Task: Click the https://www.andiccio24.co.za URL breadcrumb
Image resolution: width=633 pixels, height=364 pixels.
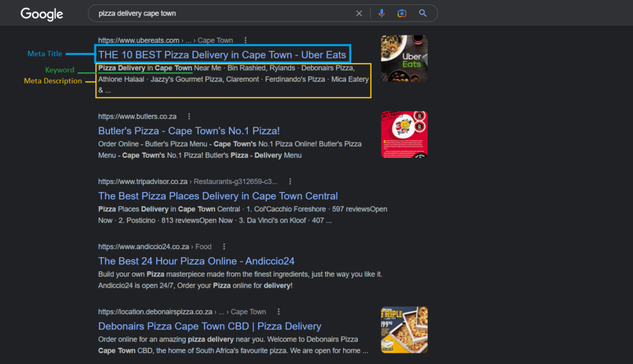Action: pos(155,247)
